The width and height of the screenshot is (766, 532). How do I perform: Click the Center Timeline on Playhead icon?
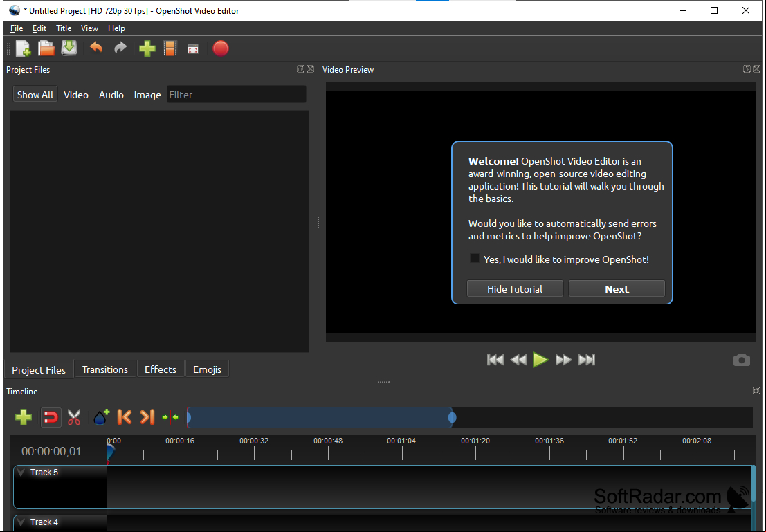tap(170, 417)
